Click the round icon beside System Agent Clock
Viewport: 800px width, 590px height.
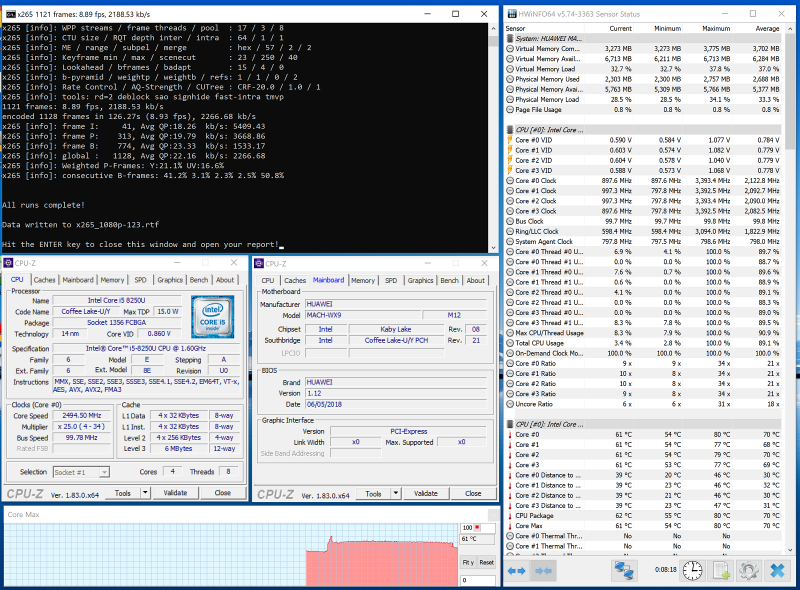510,241
